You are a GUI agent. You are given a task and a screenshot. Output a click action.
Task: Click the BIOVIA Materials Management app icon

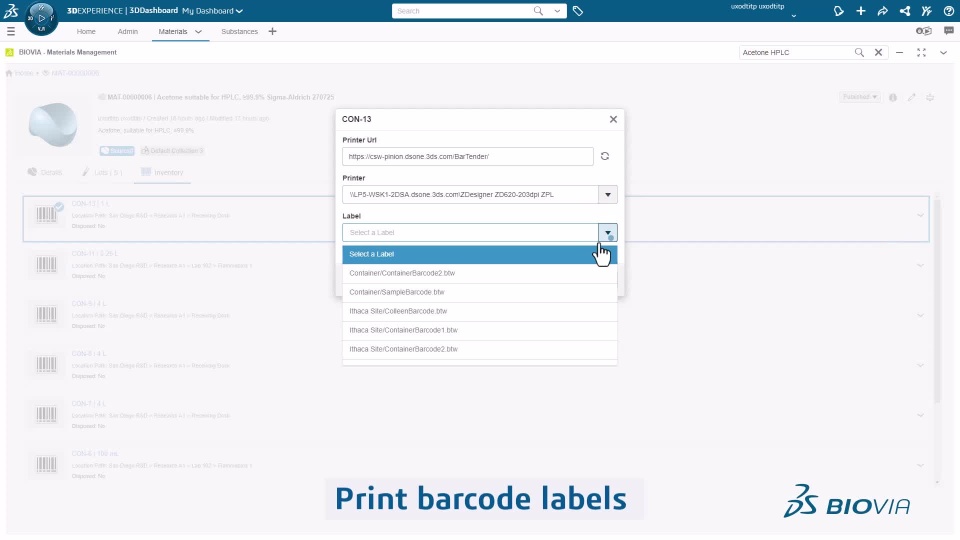(9, 53)
